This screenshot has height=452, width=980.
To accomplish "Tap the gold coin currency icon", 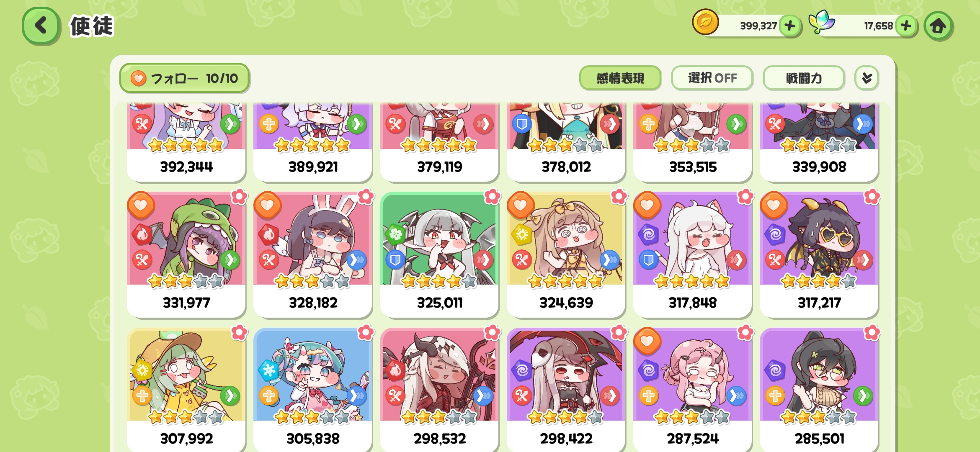I will pyautogui.click(x=705, y=22).
